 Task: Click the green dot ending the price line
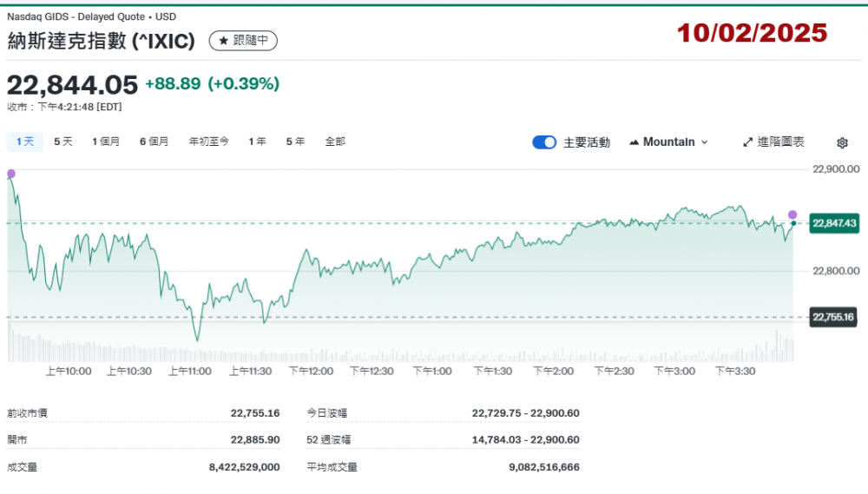point(793,224)
